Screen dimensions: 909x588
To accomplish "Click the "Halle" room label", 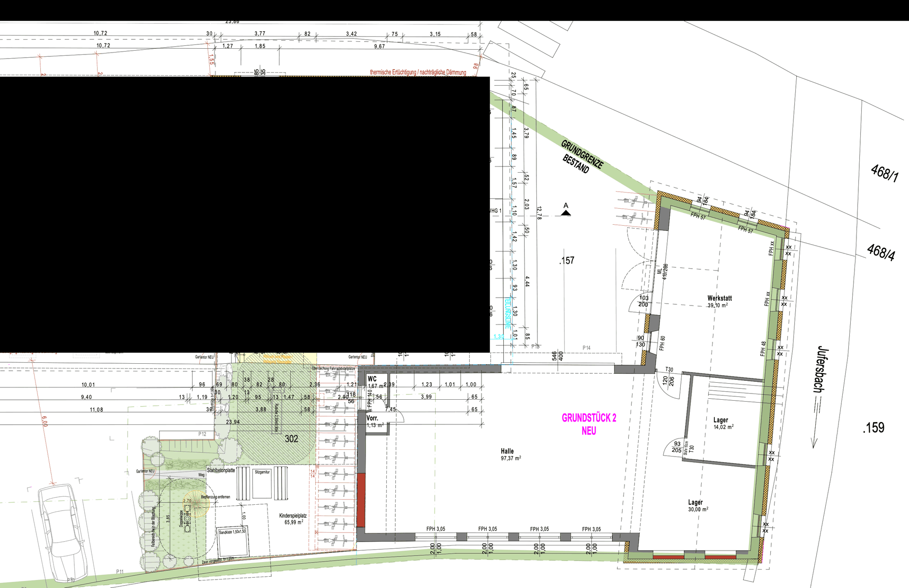I will pos(507,451).
